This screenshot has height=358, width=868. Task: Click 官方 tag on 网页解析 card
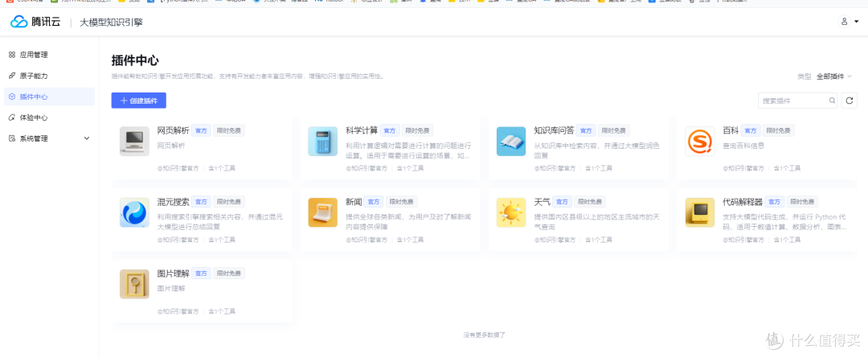(x=201, y=131)
